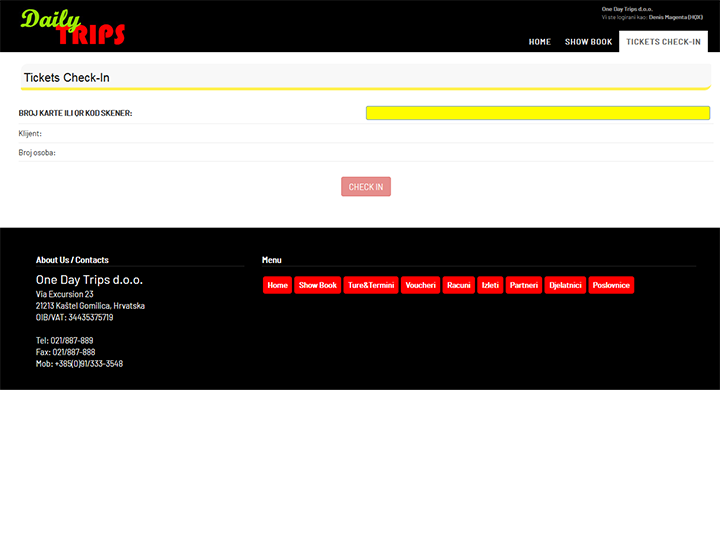Click the Racuni footer button

click(458, 285)
